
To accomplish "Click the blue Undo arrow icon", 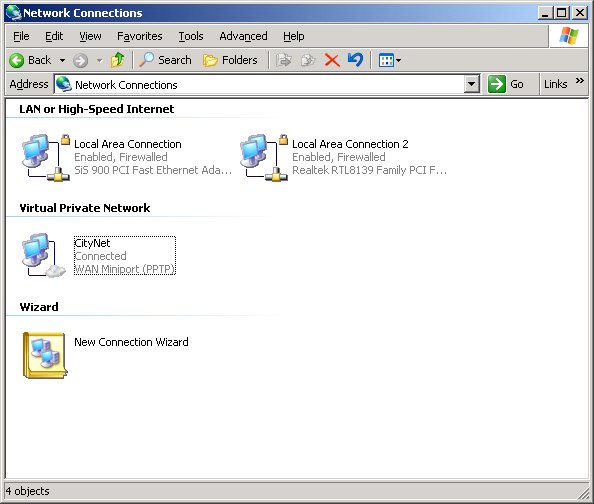I will tap(355, 60).
